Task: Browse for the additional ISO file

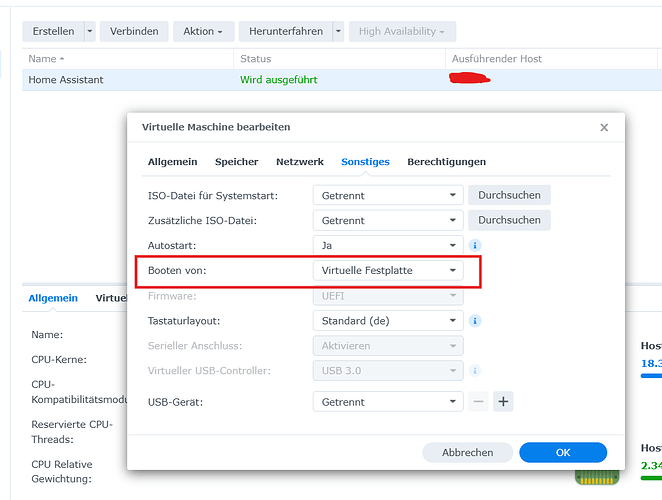Action: [x=509, y=220]
